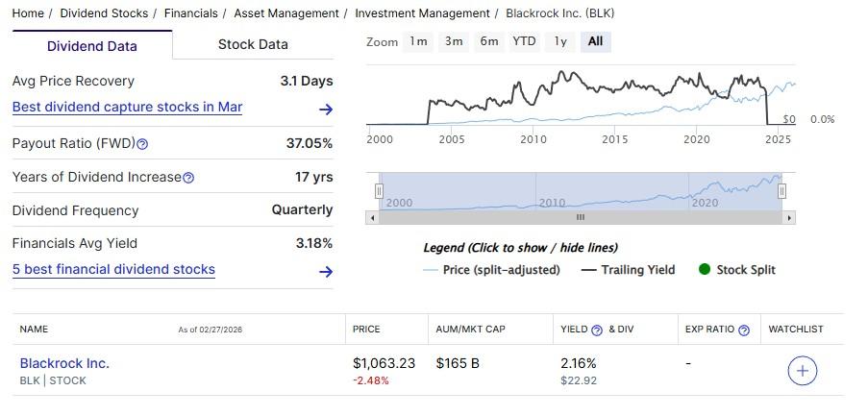The height and width of the screenshot is (416, 868).
Task: Click the Yield column help icon
Action: [597, 330]
